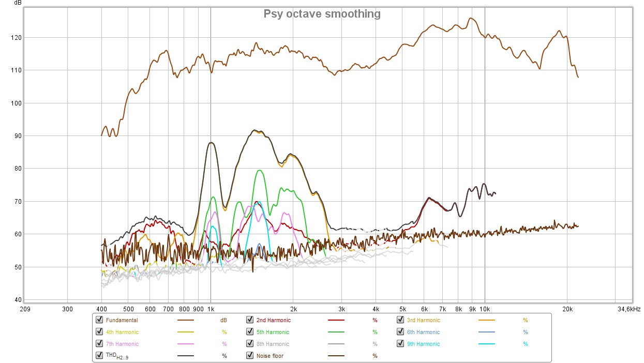Image resolution: width=644 pixels, height=363 pixels.
Task: Click the '10k' frequency axis label
Action: (485, 309)
